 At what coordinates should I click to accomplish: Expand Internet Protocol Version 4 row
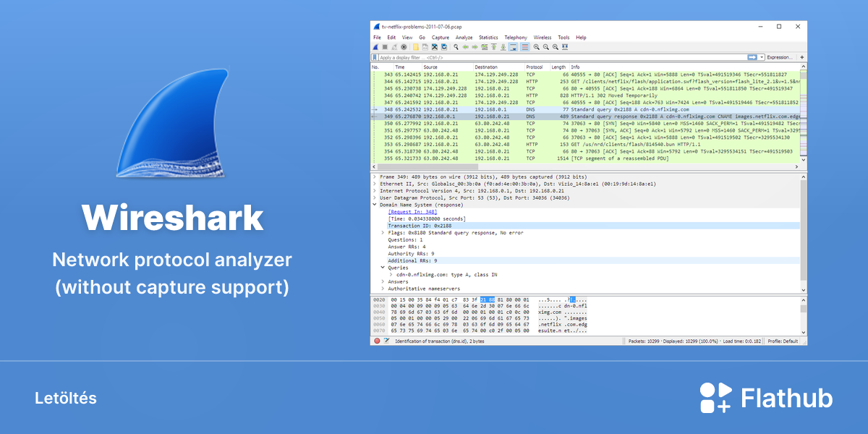tap(374, 191)
